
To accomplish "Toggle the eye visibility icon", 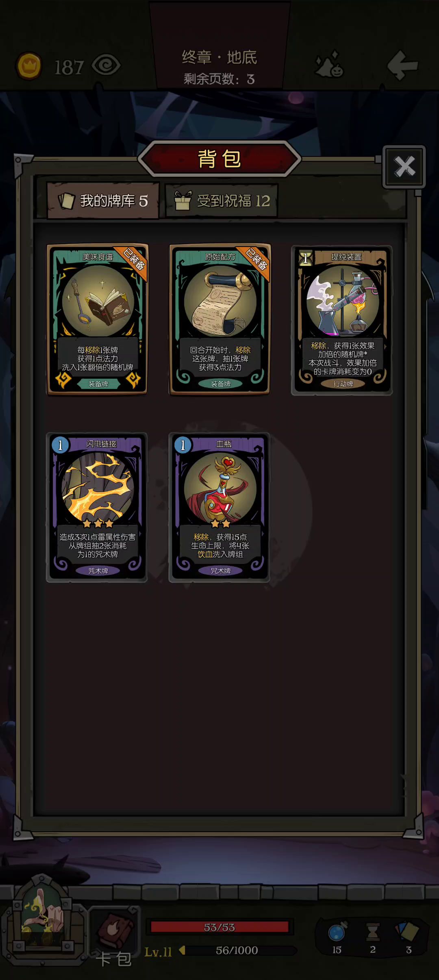I will 106,65.
